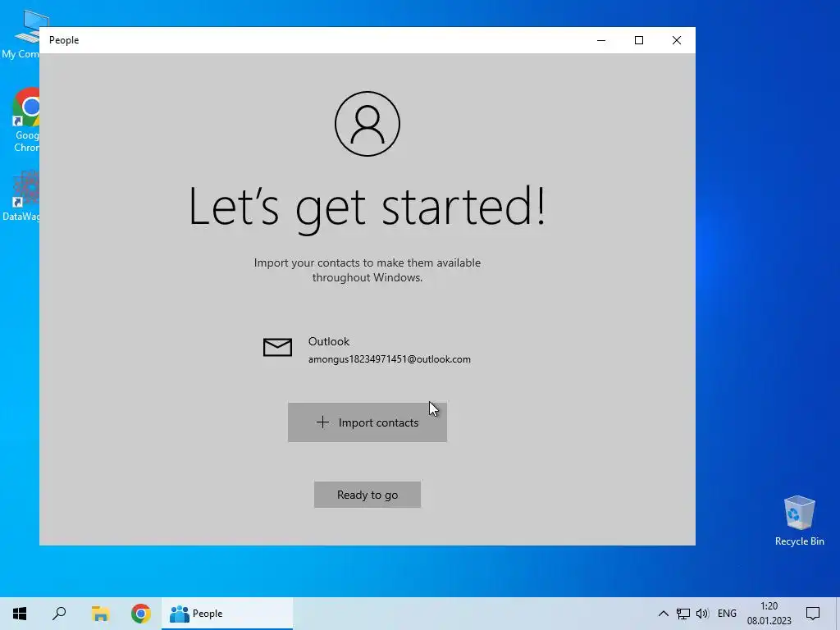Screen dimensions: 840x630
Task: Select the My Computer desktop icon
Action: 21,34
